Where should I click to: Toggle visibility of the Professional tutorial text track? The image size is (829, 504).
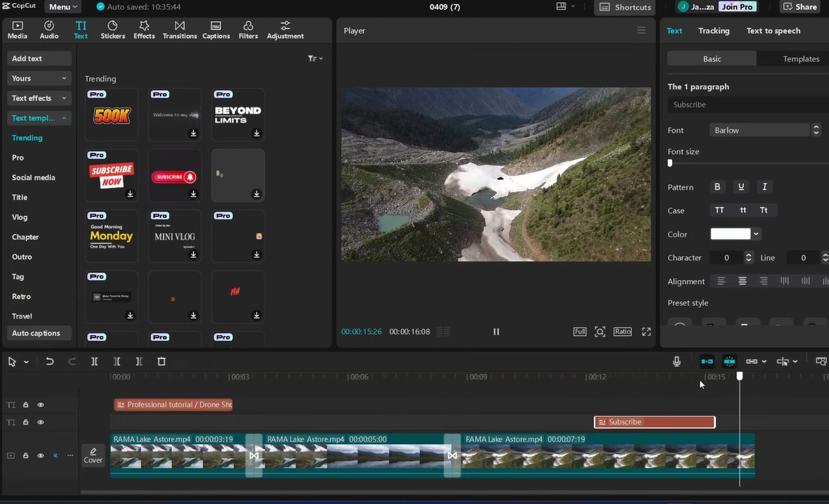tap(40, 404)
